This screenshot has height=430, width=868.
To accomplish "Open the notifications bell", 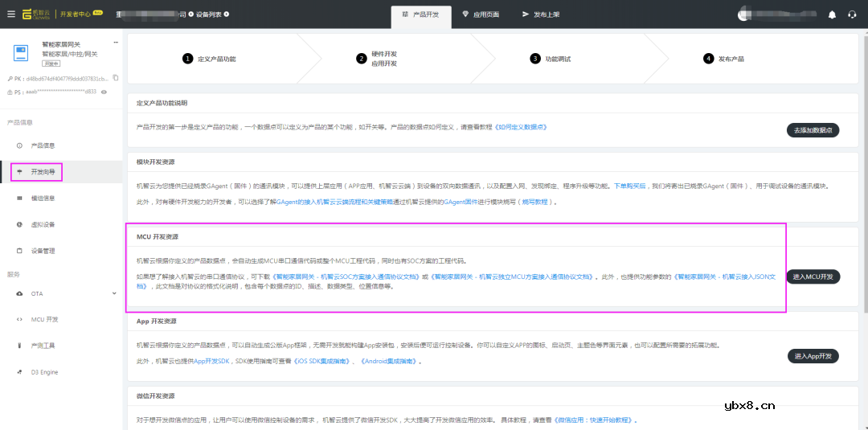I will [832, 15].
